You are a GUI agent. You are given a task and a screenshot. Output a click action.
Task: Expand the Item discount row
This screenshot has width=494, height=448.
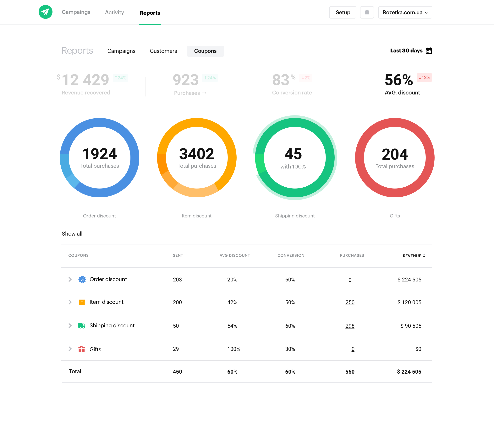(70, 302)
